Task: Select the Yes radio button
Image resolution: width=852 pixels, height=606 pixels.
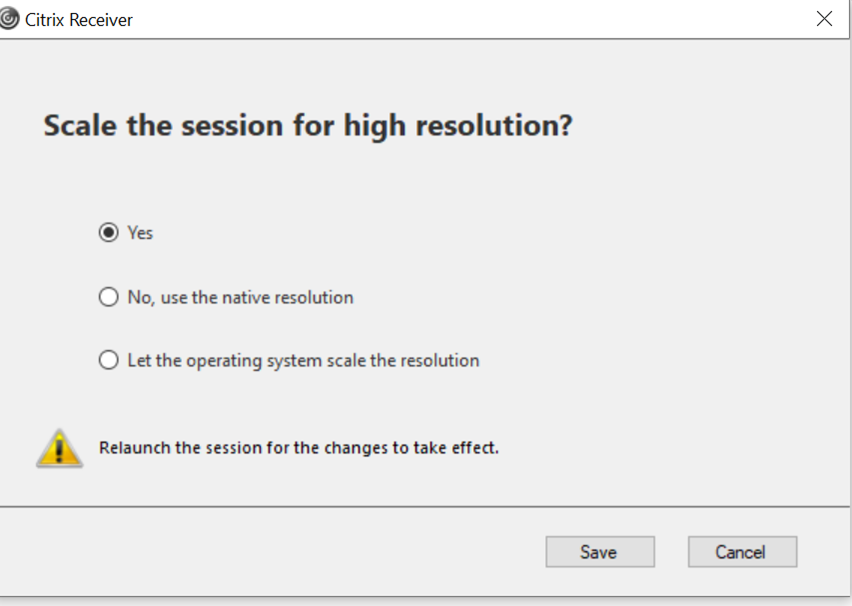Action: [x=109, y=233]
